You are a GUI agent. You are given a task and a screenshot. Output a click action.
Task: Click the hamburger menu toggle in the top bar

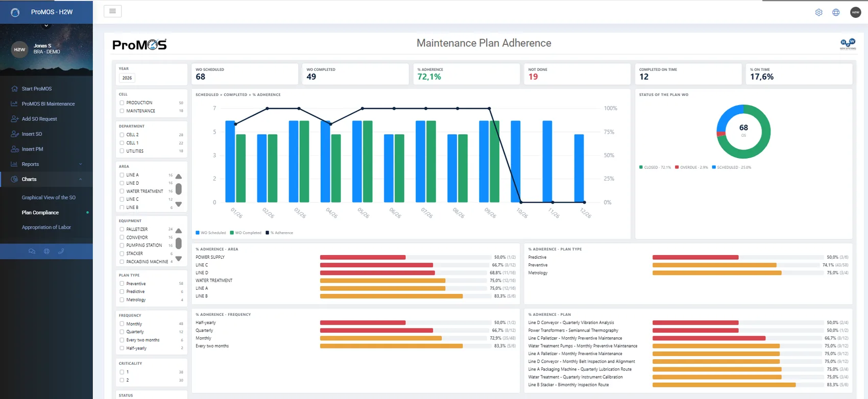pyautogui.click(x=112, y=11)
